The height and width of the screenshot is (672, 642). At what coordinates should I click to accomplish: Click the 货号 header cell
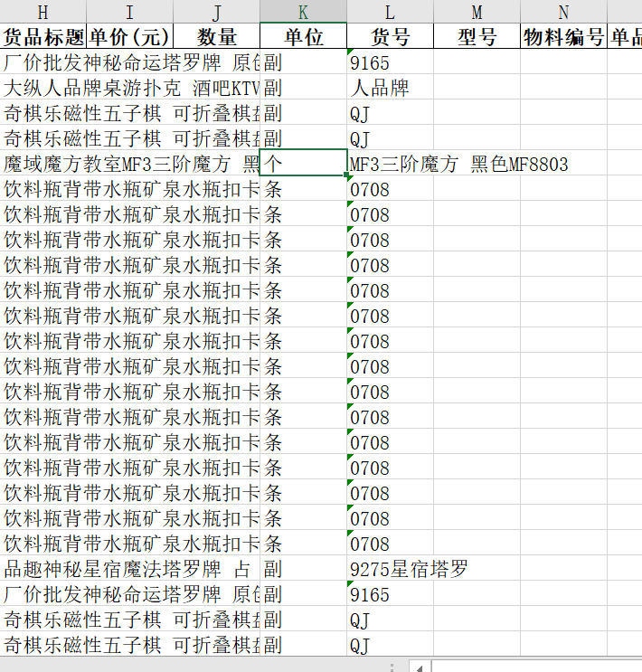click(x=390, y=36)
